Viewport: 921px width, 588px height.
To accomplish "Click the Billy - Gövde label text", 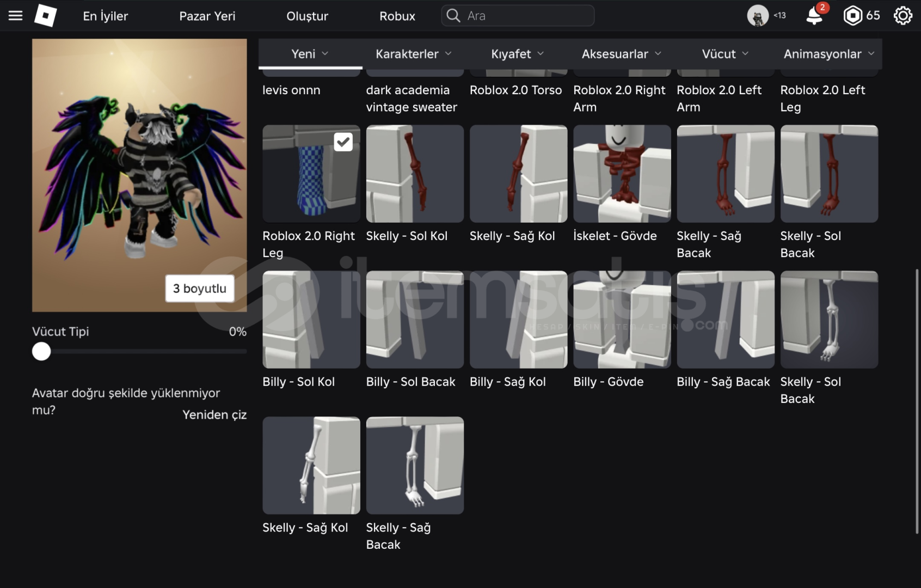I will [609, 382].
